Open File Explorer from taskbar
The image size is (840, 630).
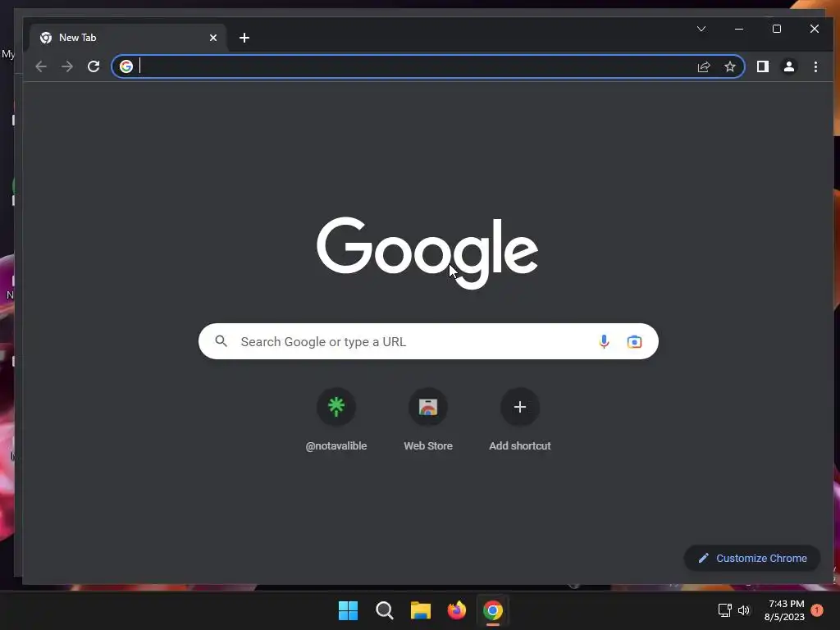point(421,610)
